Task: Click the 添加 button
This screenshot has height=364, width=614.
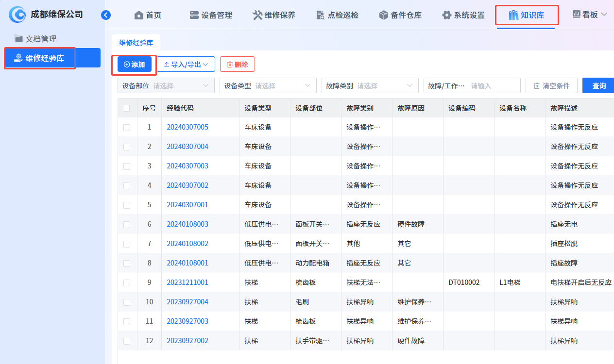Action: pyautogui.click(x=135, y=65)
